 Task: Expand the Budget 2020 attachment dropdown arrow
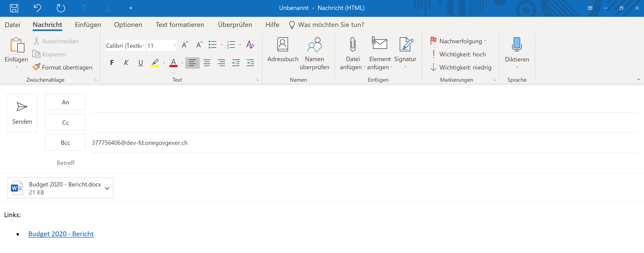tap(107, 188)
